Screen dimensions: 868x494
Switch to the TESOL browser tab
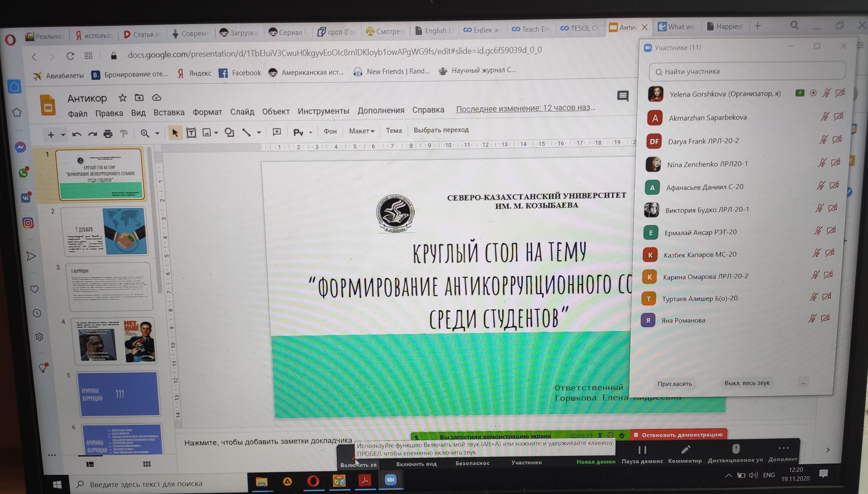click(x=580, y=28)
